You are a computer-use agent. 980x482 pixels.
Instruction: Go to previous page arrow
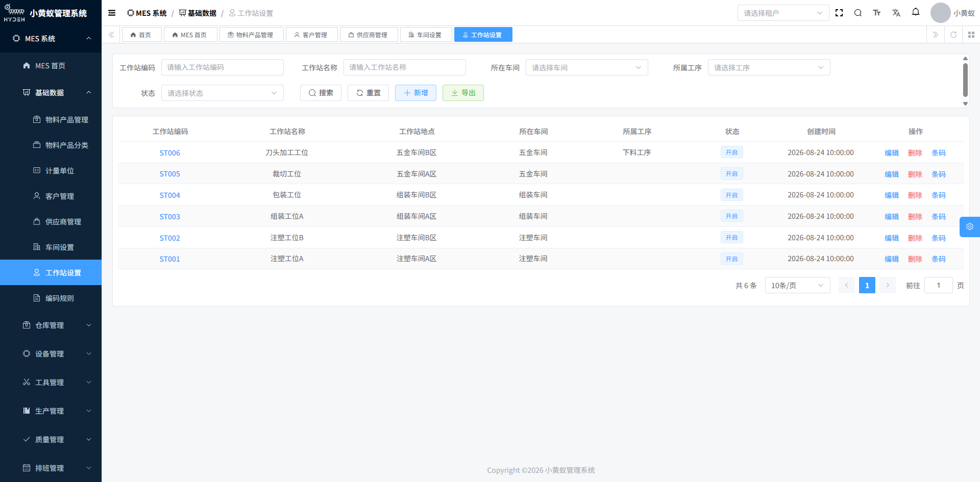[846, 285]
